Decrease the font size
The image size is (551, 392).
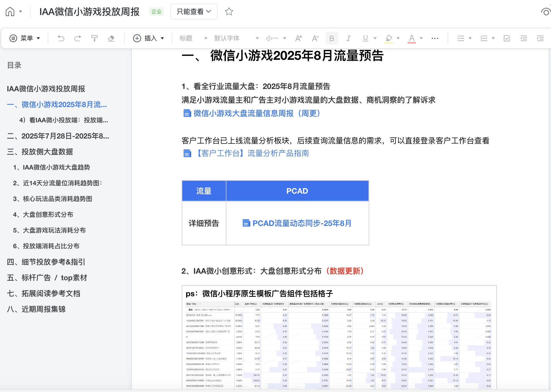coord(315,38)
